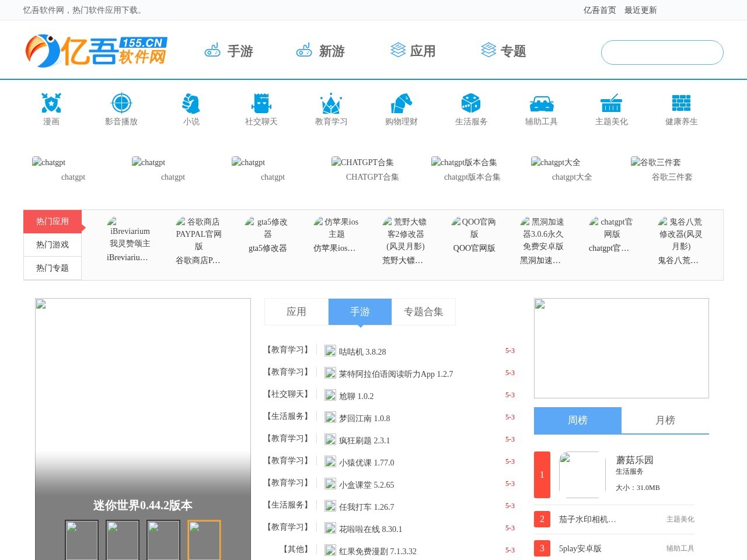Image resolution: width=747 pixels, height=560 pixels.
Task: Open the 影音播放 category icon
Action: (121, 103)
